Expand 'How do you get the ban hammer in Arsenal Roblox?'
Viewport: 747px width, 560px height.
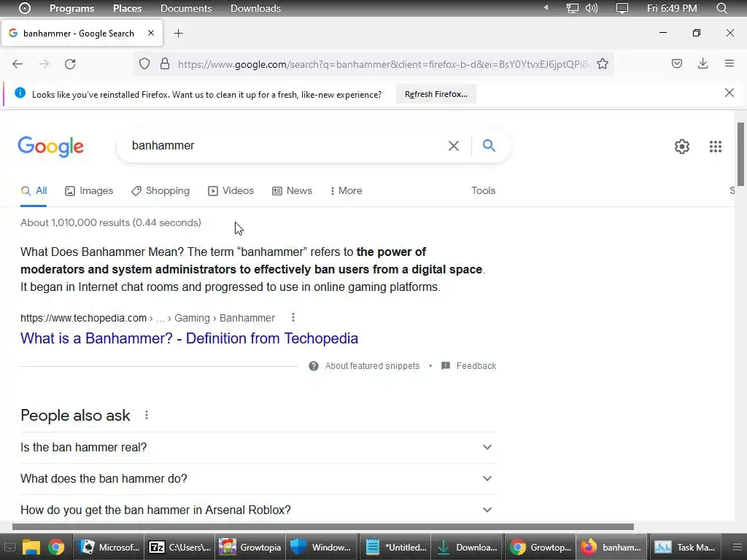tap(258, 510)
